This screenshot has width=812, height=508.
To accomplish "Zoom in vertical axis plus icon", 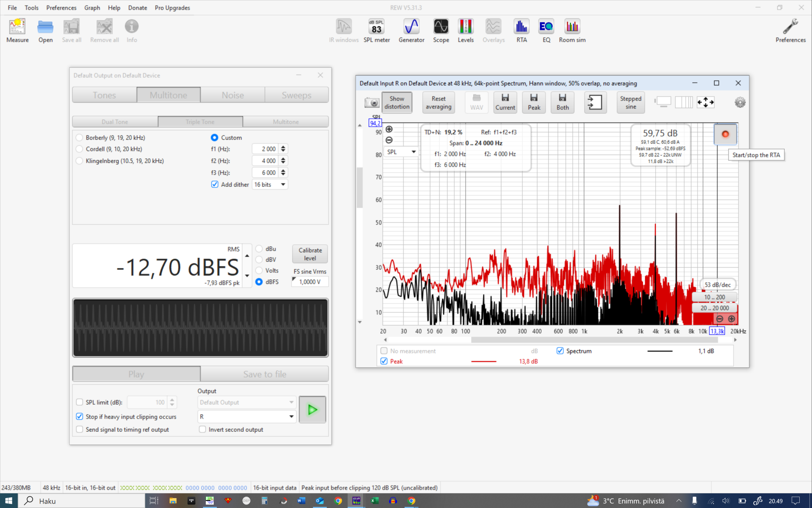I will click(389, 129).
